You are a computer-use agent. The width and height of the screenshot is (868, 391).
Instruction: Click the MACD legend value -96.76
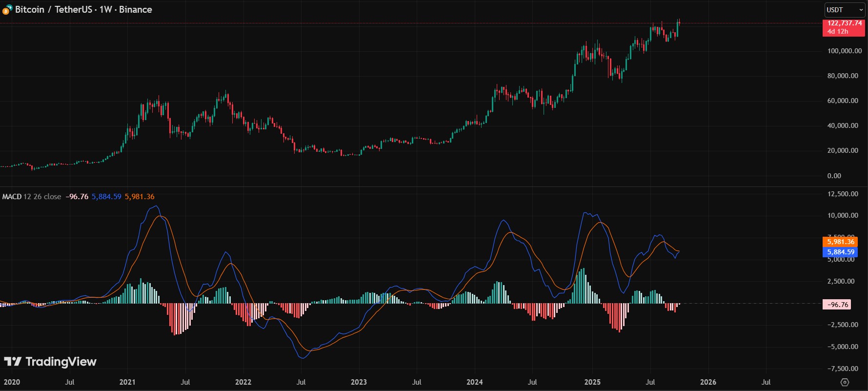coord(77,197)
